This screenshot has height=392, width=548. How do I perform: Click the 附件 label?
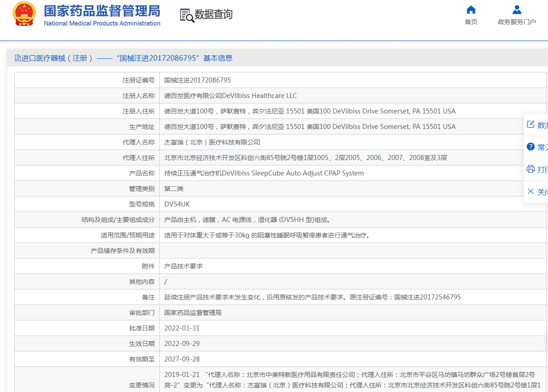[148, 266]
